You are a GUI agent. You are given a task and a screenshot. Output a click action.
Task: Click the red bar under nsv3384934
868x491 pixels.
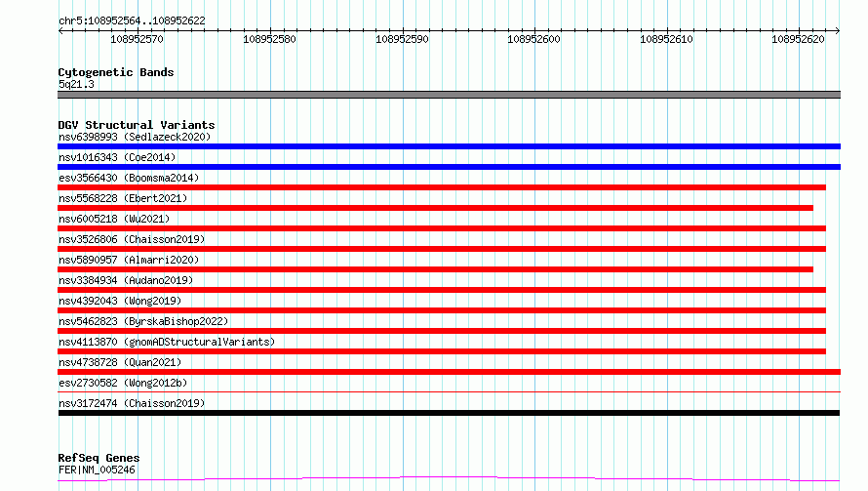click(442, 290)
